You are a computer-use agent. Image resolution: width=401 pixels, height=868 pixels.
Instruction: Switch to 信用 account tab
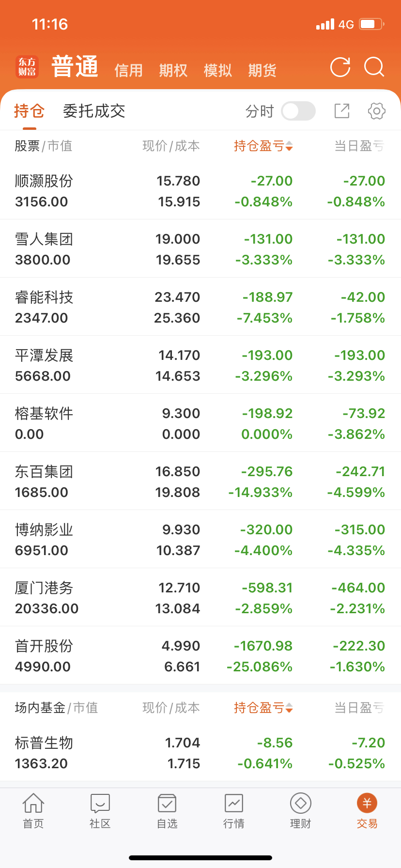pyautogui.click(x=128, y=71)
